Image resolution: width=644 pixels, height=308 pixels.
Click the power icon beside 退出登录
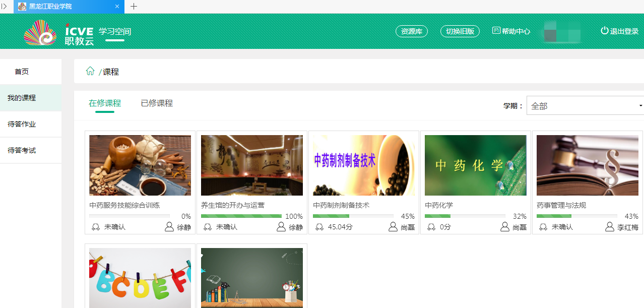[604, 31]
